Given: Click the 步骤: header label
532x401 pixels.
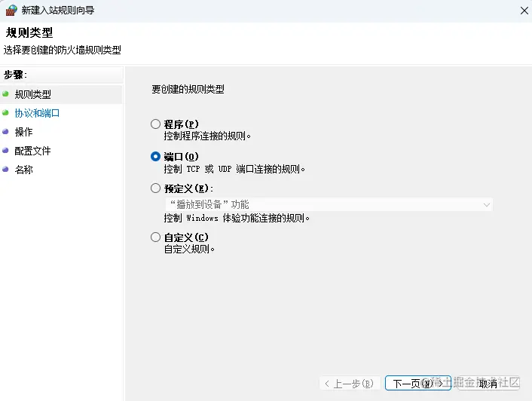Looking at the screenshot, I should click(x=15, y=75).
